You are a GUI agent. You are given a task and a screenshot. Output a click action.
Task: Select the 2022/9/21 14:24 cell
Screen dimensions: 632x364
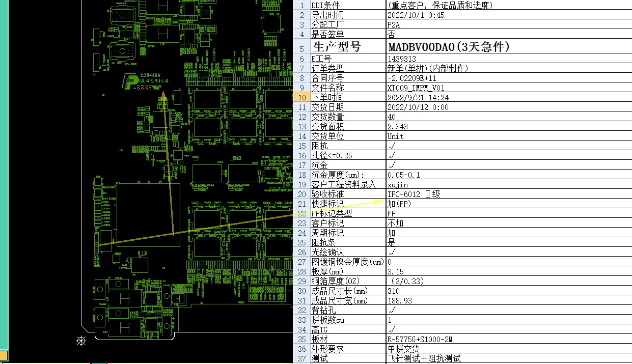click(509, 97)
